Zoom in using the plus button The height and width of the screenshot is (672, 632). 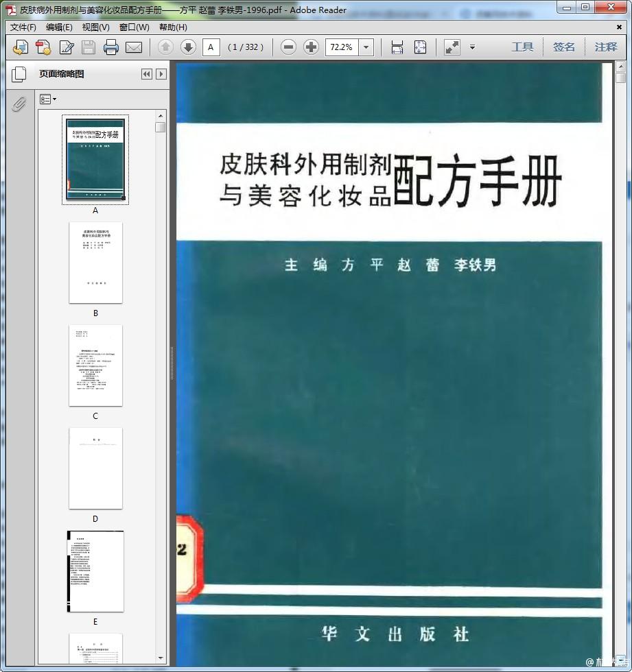(311, 47)
